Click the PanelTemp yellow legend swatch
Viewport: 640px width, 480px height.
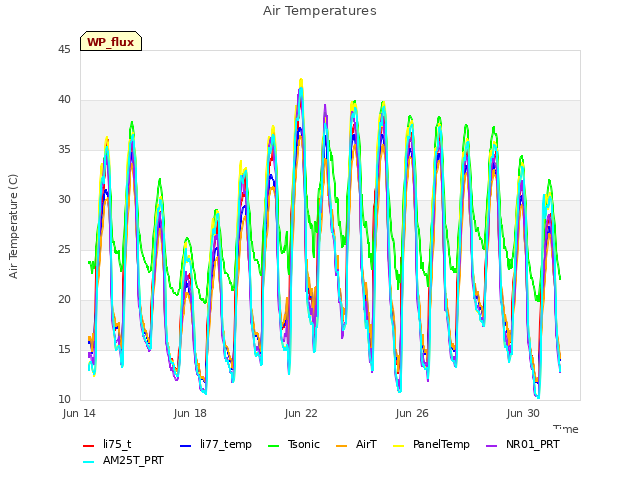click(x=398, y=446)
